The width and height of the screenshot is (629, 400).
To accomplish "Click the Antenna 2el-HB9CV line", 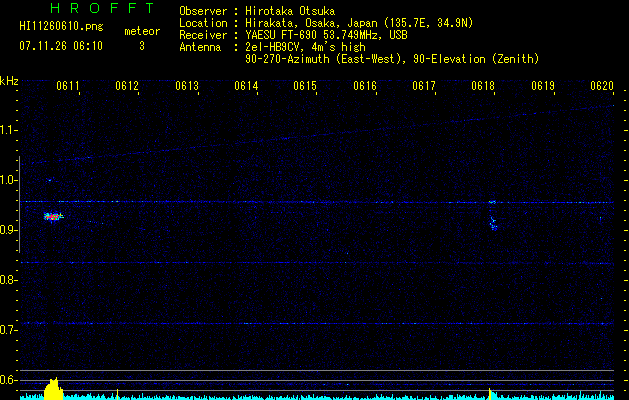I will [272, 47].
